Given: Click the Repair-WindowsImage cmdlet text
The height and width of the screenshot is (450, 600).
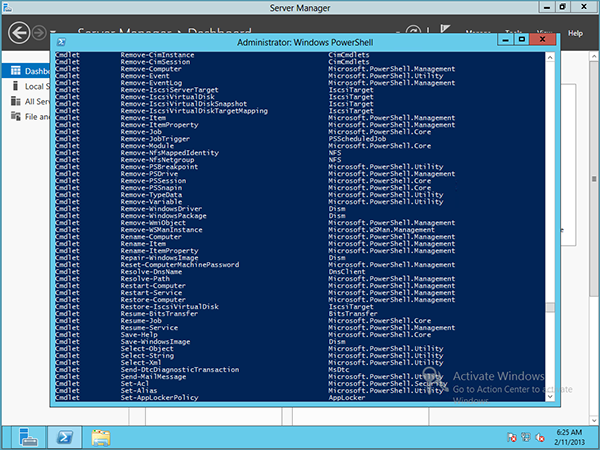Looking at the screenshot, I should 159,258.
